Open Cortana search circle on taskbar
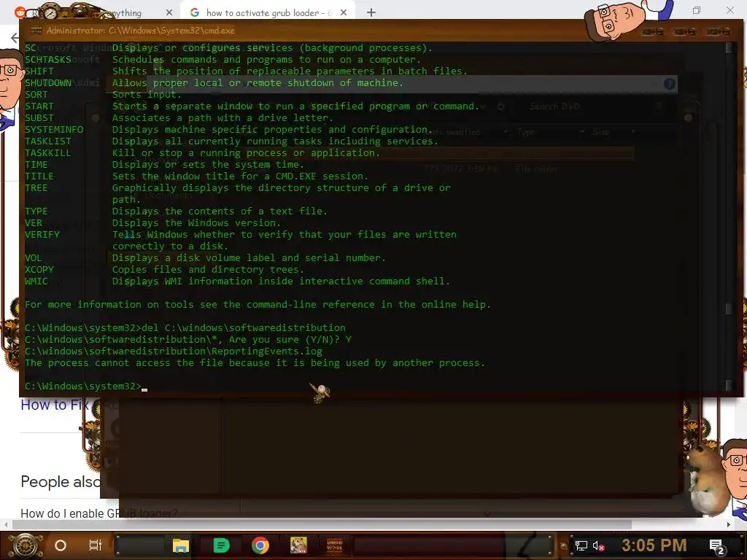 click(61, 545)
